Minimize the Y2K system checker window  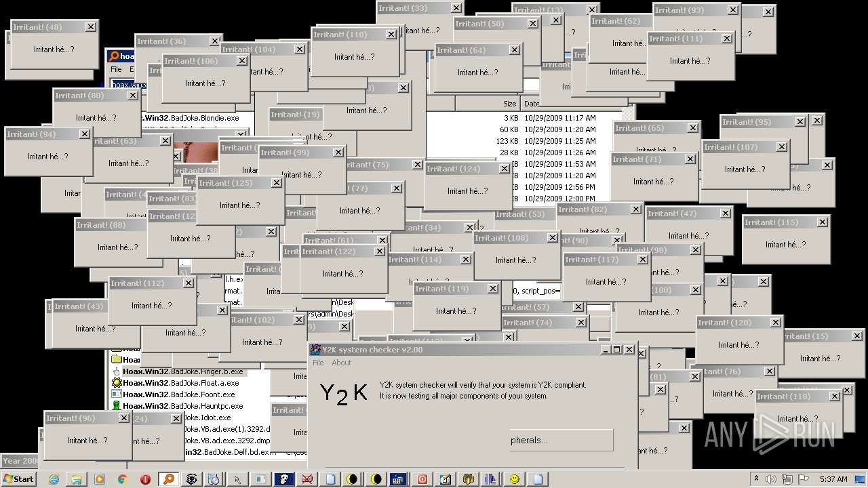(x=606, y=350)
